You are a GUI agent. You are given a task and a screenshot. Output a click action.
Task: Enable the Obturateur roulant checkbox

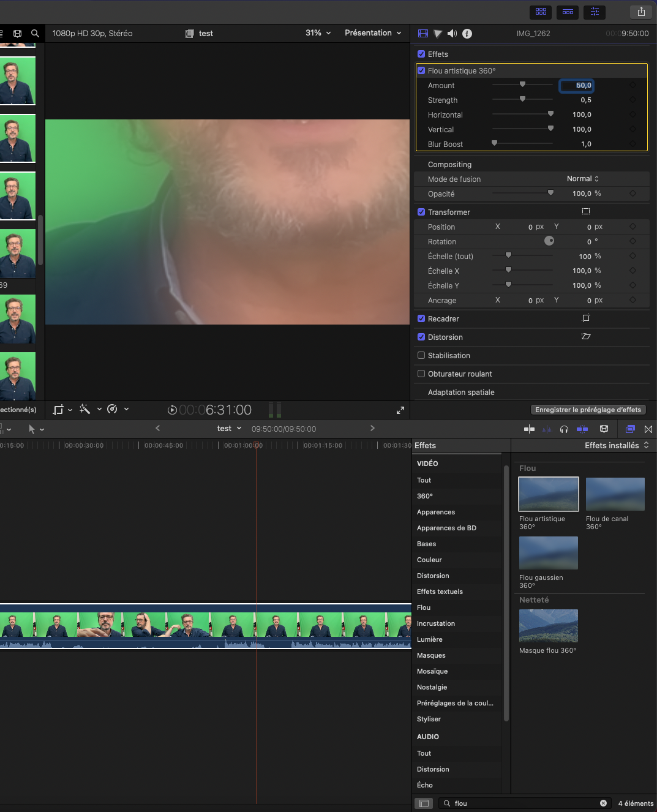(421, 374)
